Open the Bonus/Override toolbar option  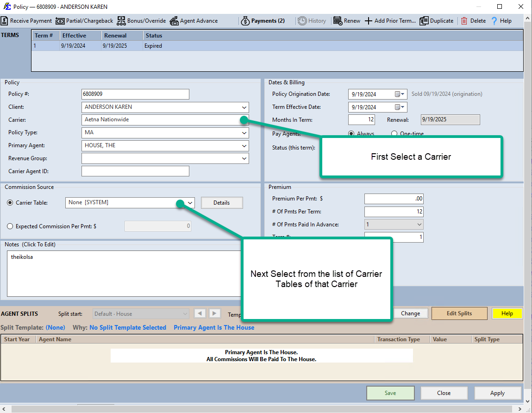[142, 21]
